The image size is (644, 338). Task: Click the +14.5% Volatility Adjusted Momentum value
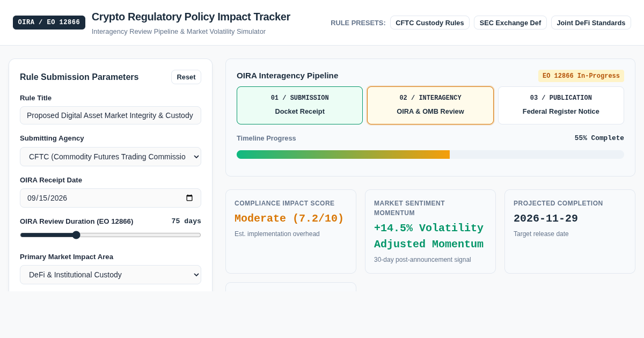(x=429, y=236)
